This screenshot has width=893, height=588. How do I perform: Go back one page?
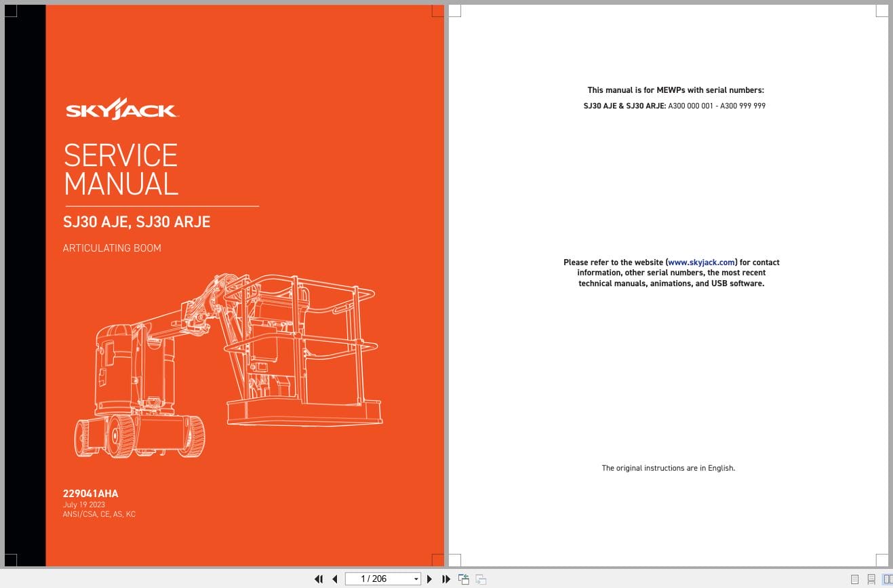coord(335,579)
